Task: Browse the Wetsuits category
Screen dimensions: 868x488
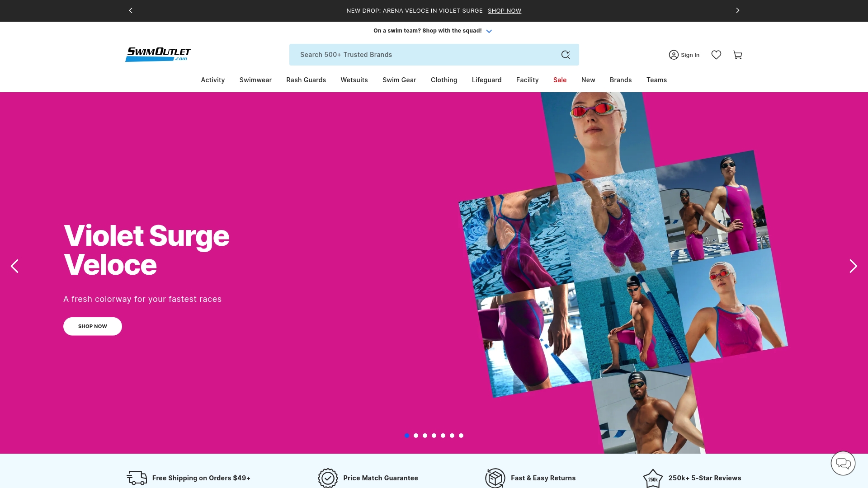Action: point(354,80)
